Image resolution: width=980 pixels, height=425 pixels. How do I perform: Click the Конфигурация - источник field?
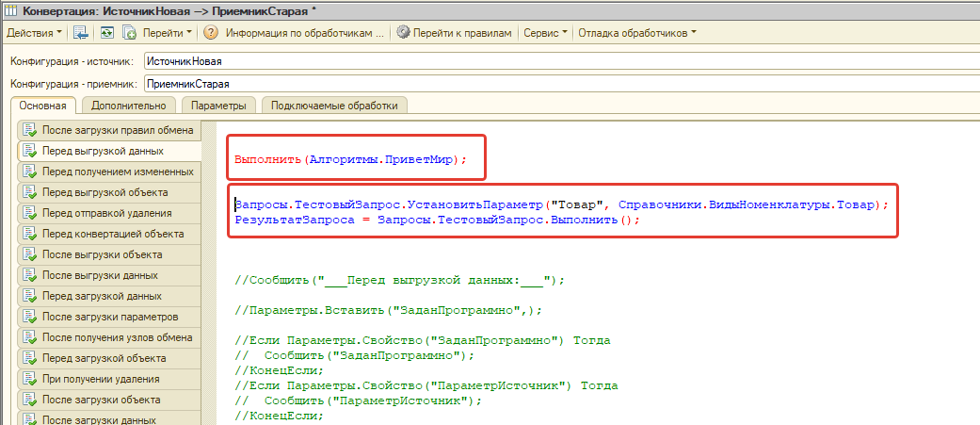click(x=561, y=61)
